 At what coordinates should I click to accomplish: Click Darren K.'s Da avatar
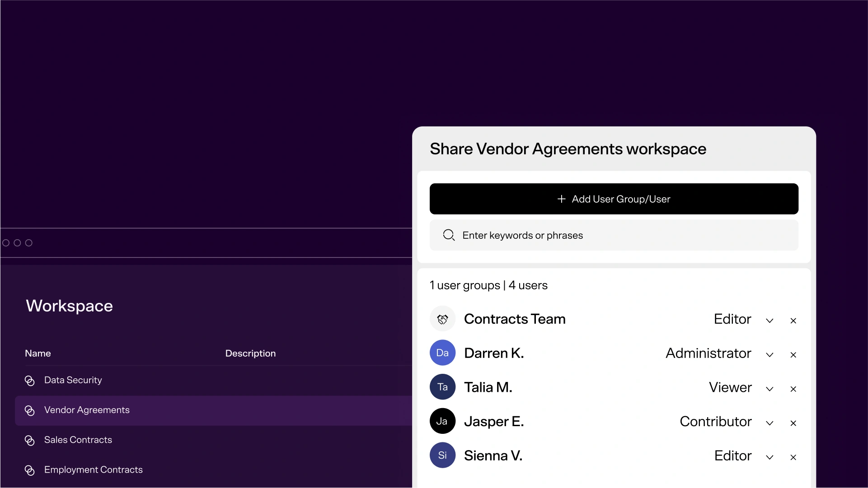(442, 353)
